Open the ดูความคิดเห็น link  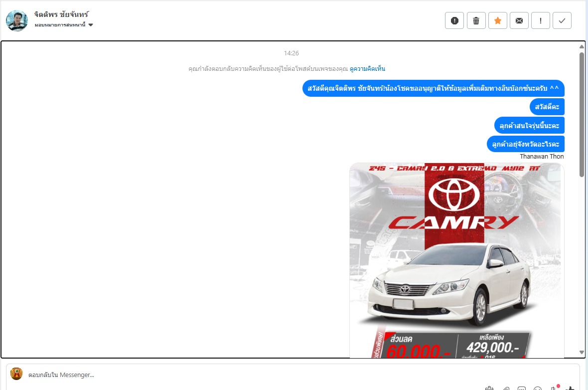[x=367, y=69]
